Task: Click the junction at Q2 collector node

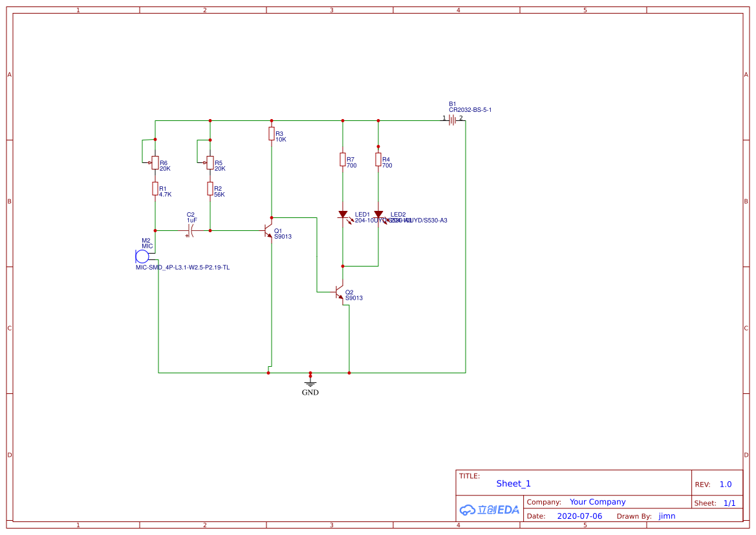Action: coord(343,267)
